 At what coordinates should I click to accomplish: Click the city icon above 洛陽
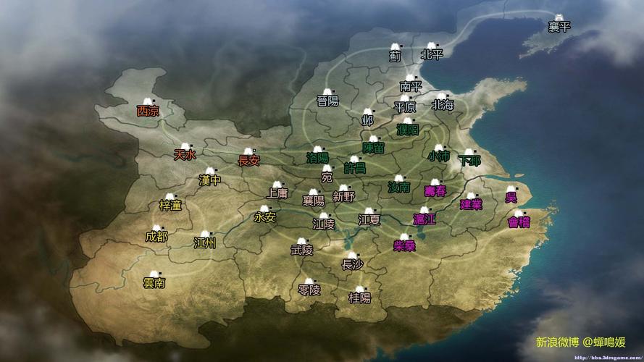click(317, 150)
